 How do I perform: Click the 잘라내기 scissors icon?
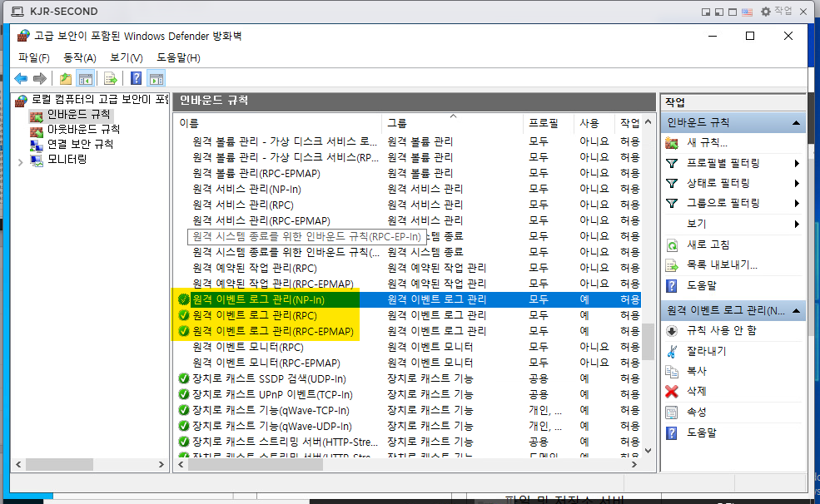coord(672,351)
